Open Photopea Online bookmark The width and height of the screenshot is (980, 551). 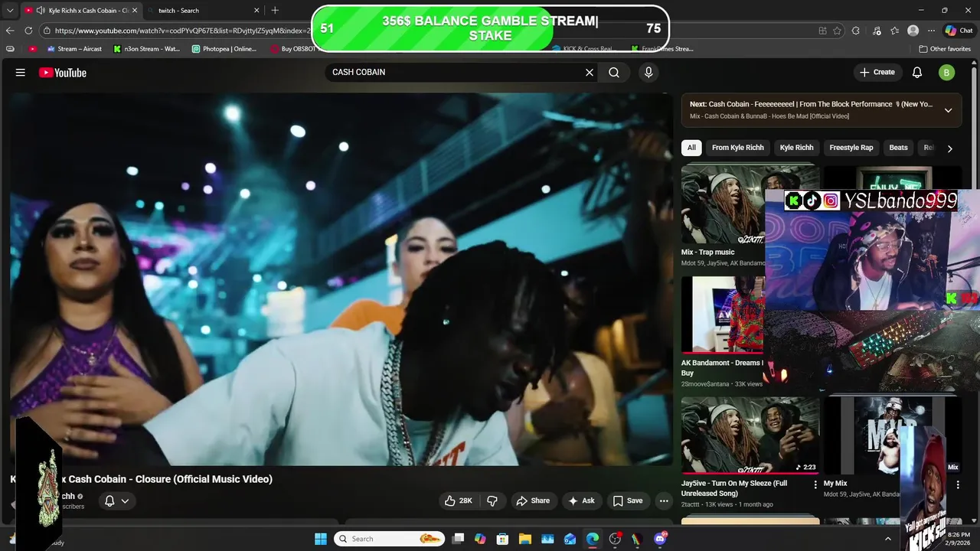[224, 49]
